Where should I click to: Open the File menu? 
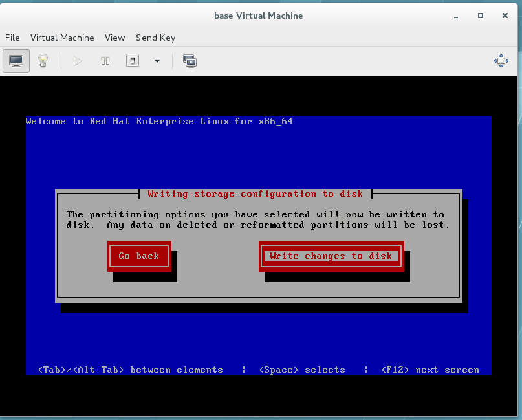tap(12, 38)
